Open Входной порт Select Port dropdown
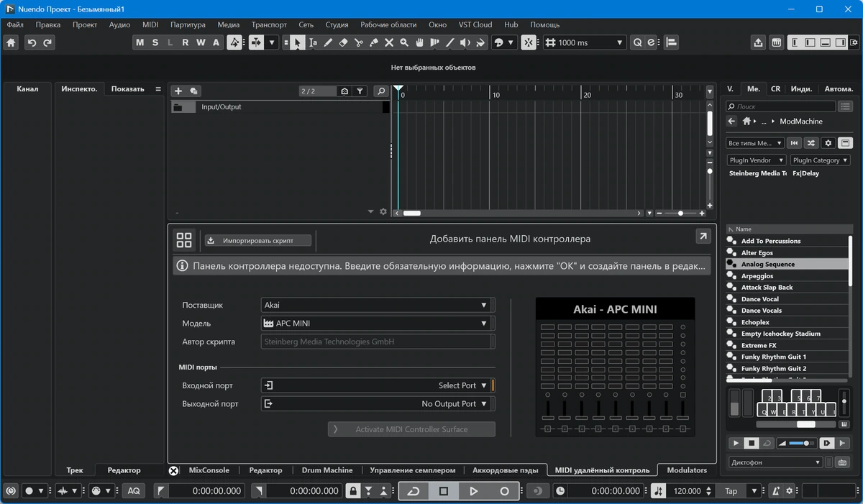 [378, 385]
